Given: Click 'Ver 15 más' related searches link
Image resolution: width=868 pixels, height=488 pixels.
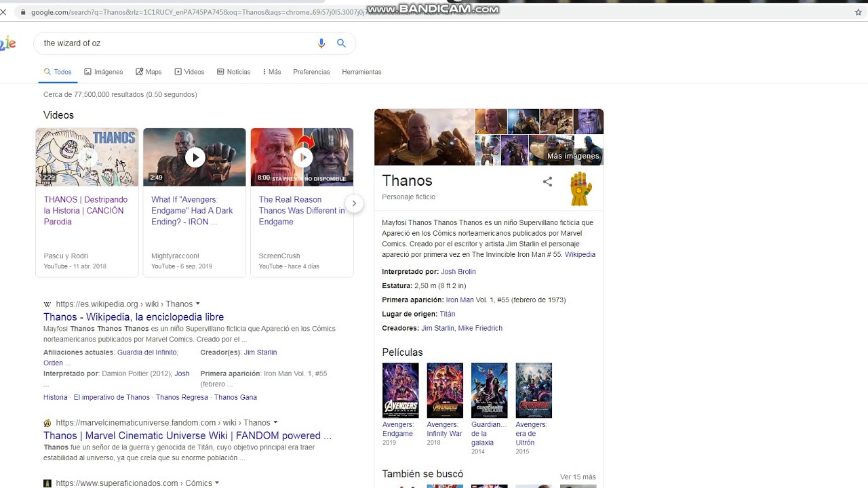Looking at the screenshot, I should [578, 477].
